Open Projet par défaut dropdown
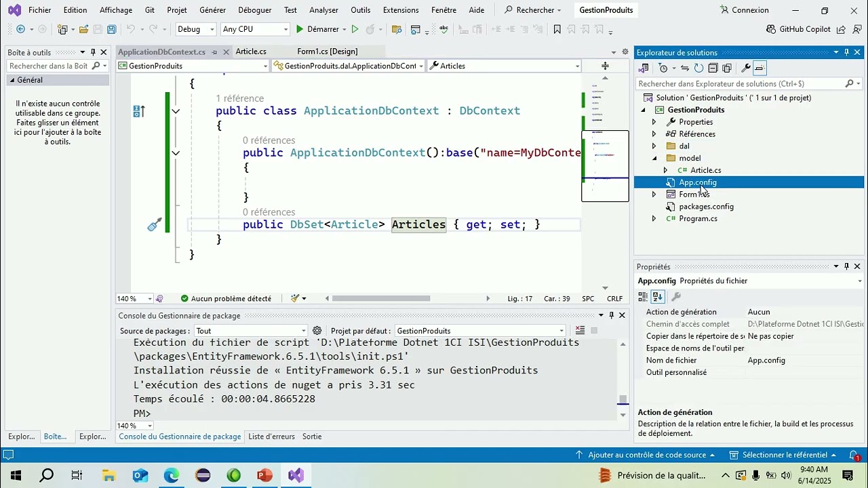The image size is (868, 488). pyautogui.click(x=480, y=331)
